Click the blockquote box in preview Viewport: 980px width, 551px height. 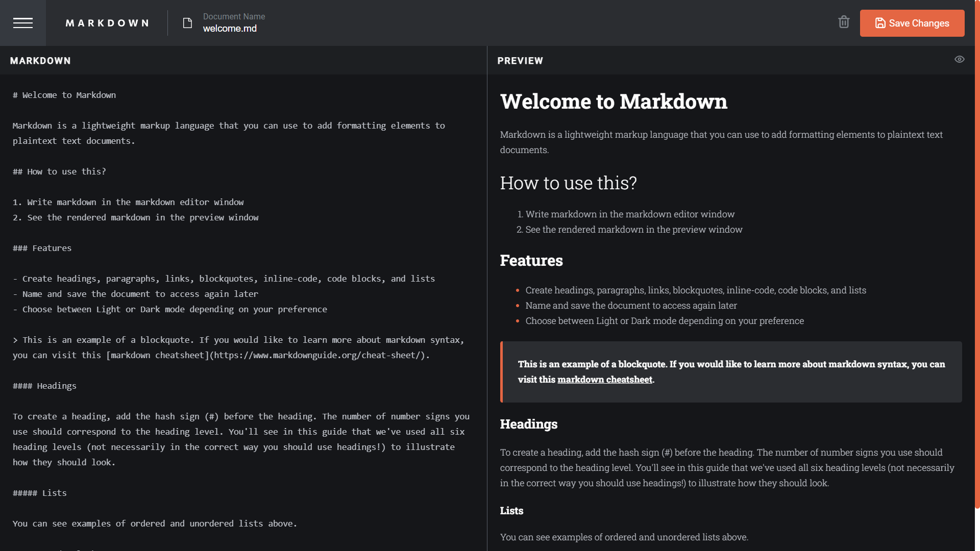tap(731, 371)
